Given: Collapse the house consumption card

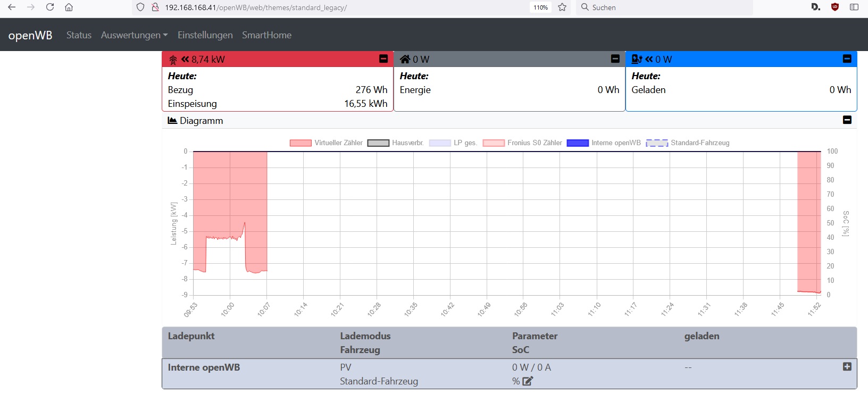Looking at the screenshot, I should point(615,59).
